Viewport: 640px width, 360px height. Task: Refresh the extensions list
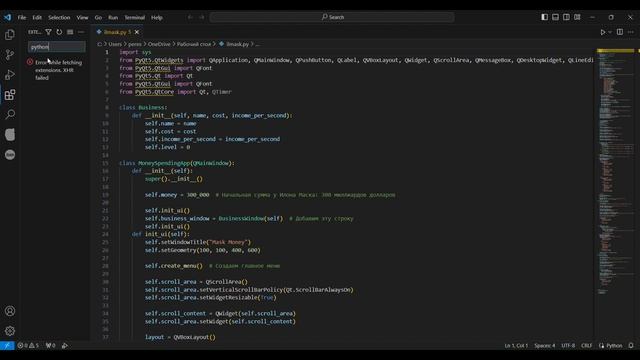point(59,32)
